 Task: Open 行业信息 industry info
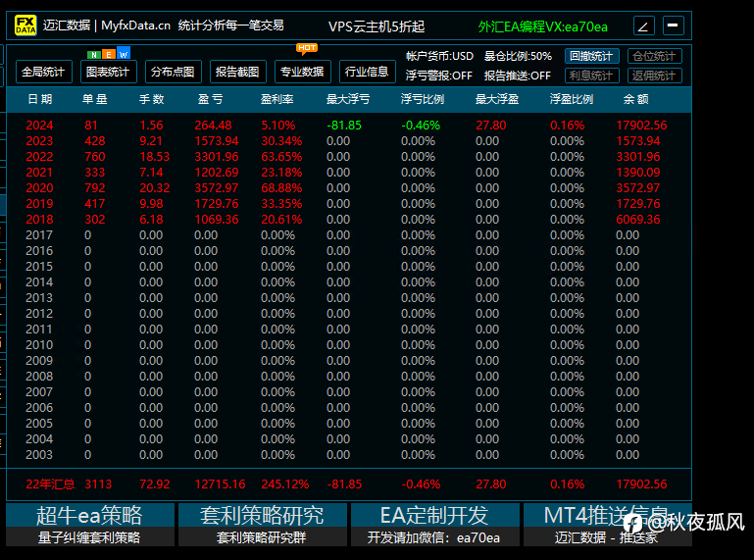[367, 73]
